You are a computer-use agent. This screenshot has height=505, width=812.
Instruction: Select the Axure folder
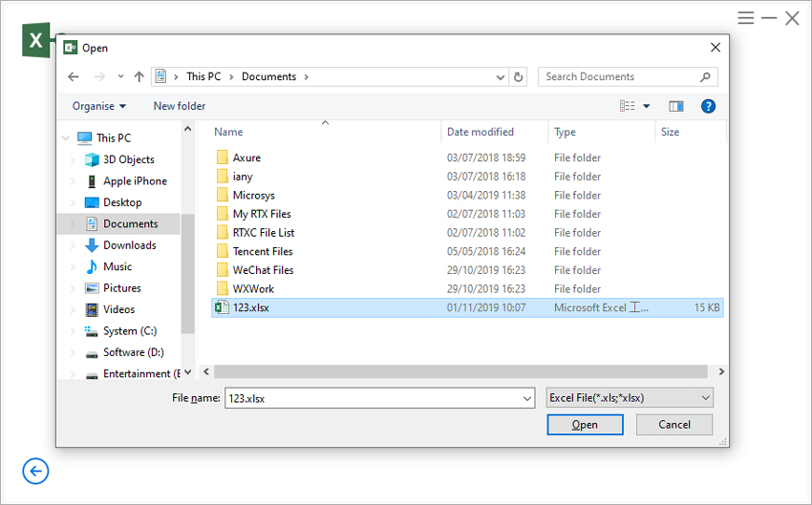coord(246,158)
